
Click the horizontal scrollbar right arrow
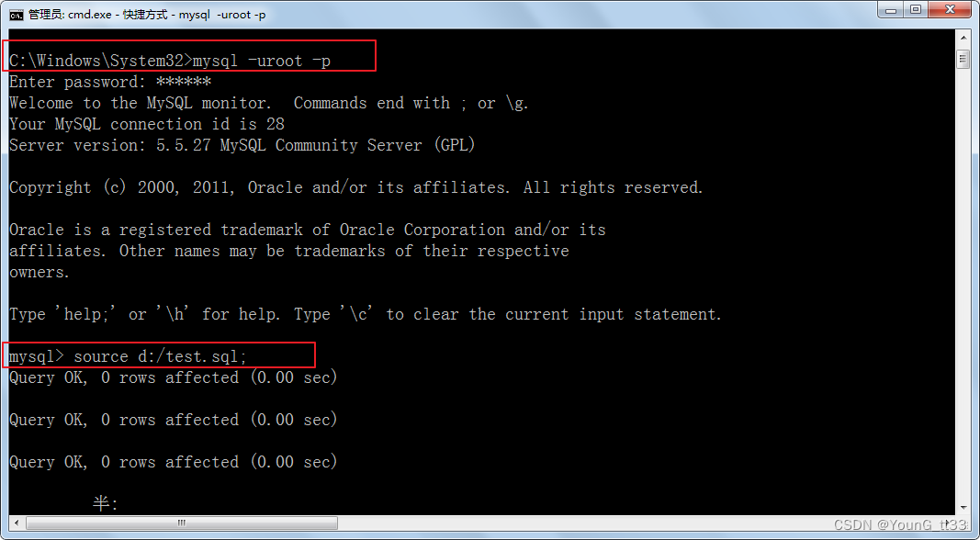[x=950, y=523]
